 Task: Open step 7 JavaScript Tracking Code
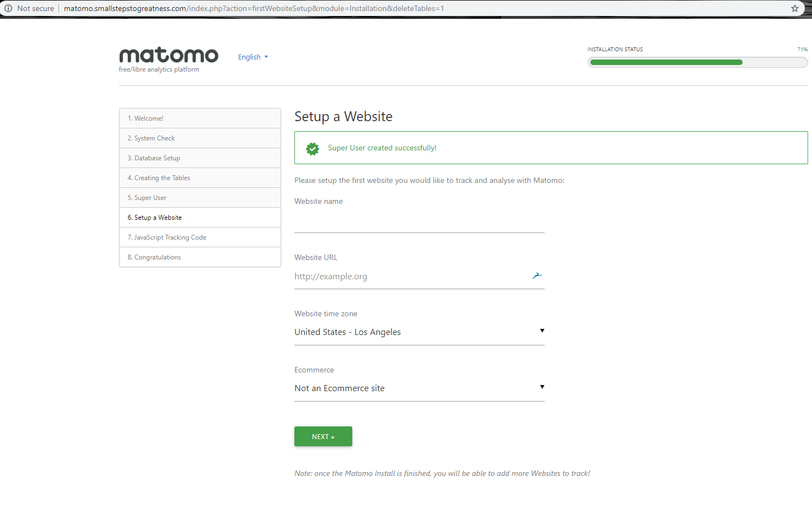tap(200, 237)
